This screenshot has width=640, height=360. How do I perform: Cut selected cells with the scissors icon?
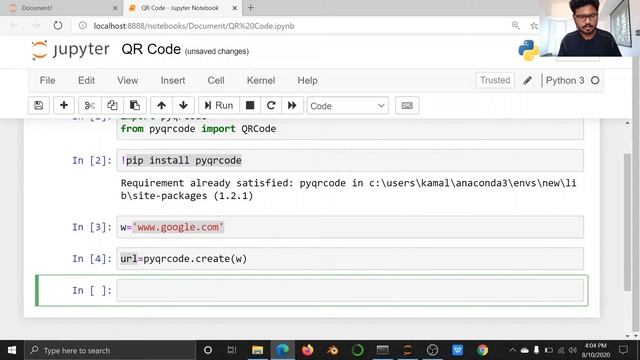pyautogui.click(x=89, y=105)
